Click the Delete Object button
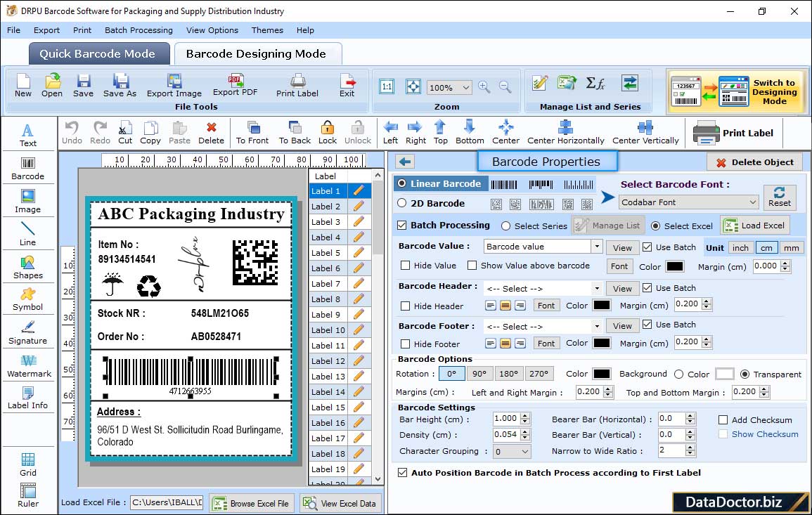 pos(754,162)
